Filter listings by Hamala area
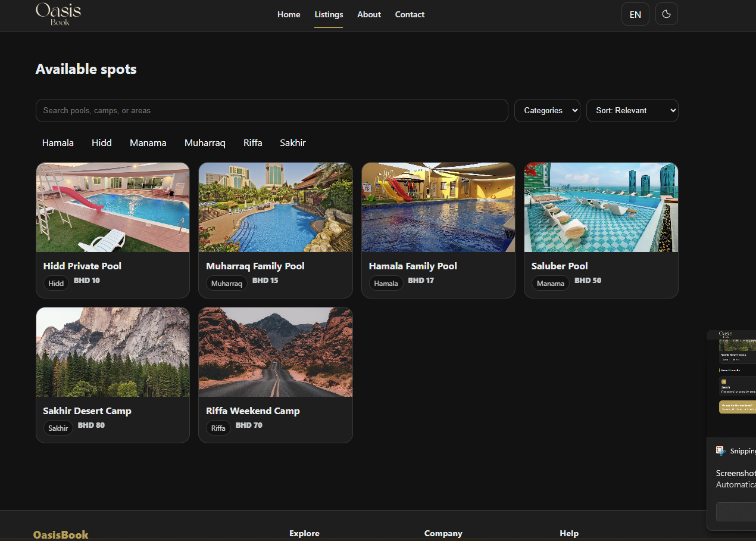The width and height of the screenshot is (756, 541). pyautogui.click(x=58, y=143)
